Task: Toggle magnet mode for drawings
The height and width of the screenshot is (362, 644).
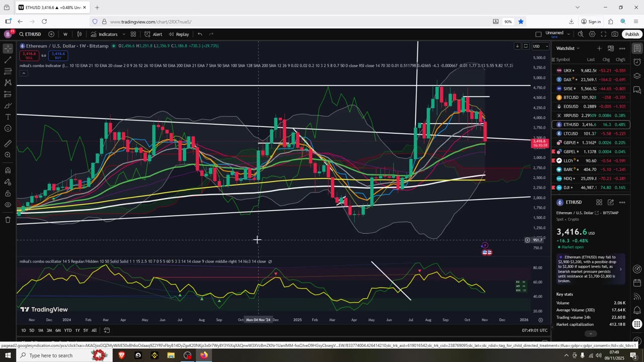Action: pos(8,170)
